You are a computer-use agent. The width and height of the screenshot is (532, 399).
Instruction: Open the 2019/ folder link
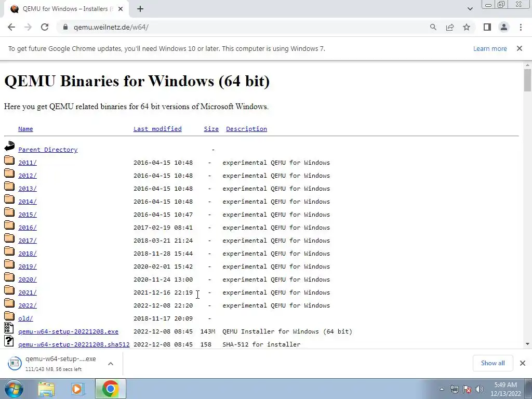[28, 267]
